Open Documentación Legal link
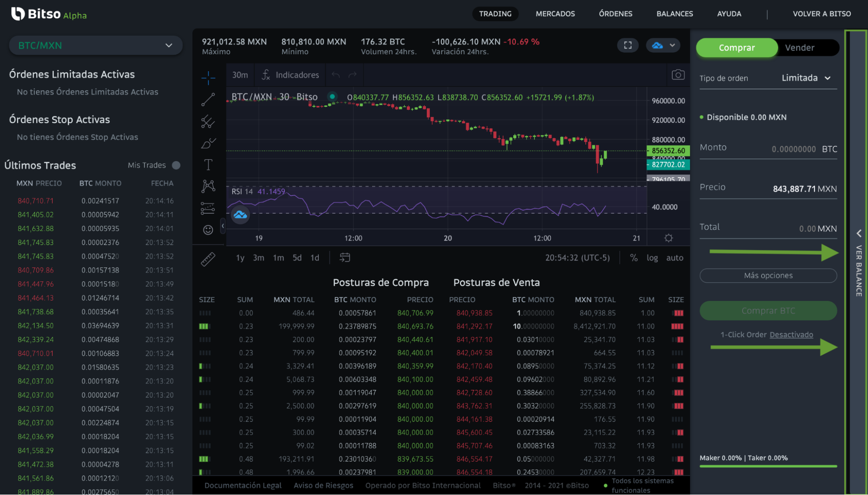This screenshot has width=868, height=495. pyautogui.click(x=243, y=485)
